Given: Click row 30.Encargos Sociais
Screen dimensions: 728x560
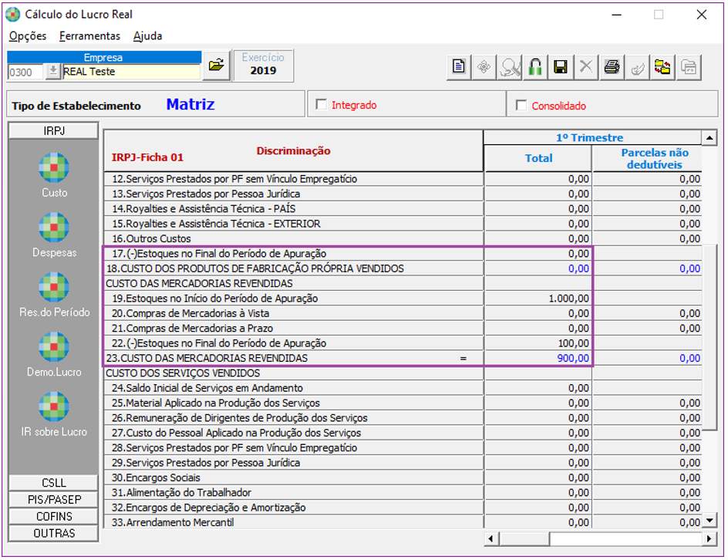Looking at the screenshot, I should (293, 477).
